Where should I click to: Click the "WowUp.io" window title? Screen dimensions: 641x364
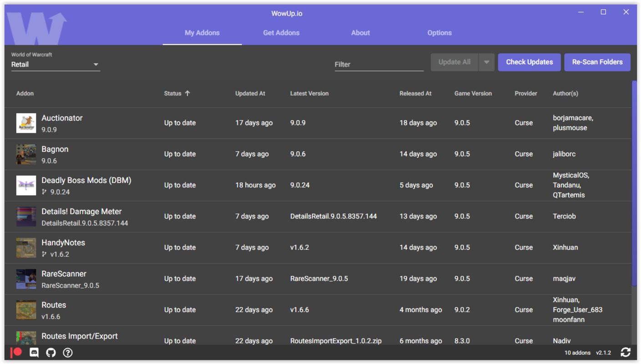287,14
